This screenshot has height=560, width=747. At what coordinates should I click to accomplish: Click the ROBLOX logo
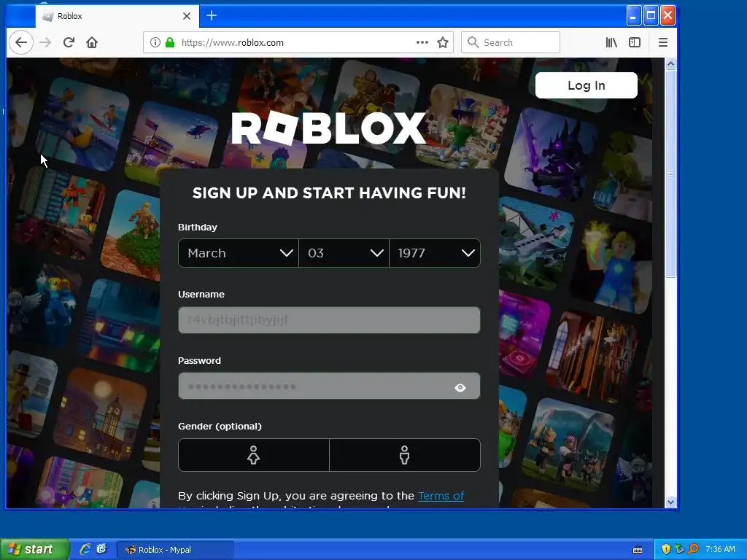coord(329,128)
